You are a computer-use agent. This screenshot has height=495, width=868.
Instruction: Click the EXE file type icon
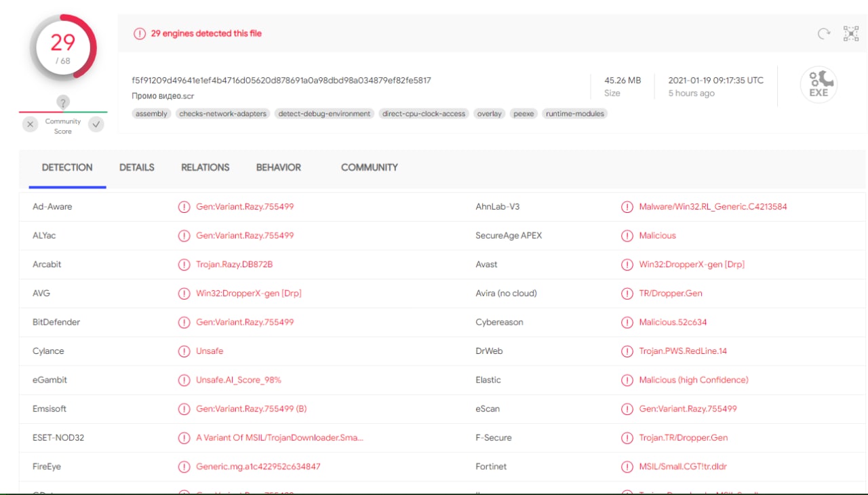tap(818, 85)
